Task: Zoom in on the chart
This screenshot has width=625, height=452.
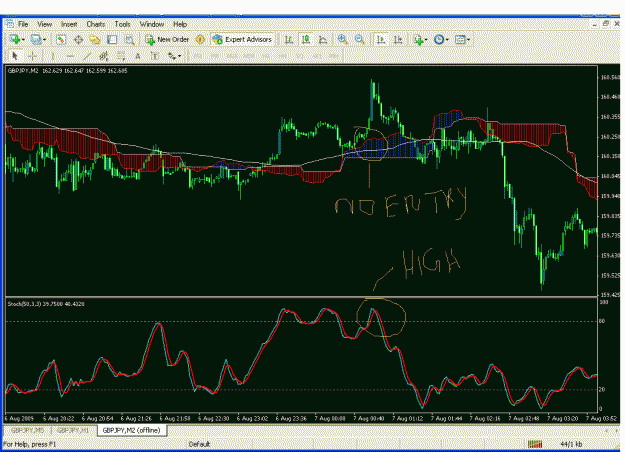Action: click(342, 39)
